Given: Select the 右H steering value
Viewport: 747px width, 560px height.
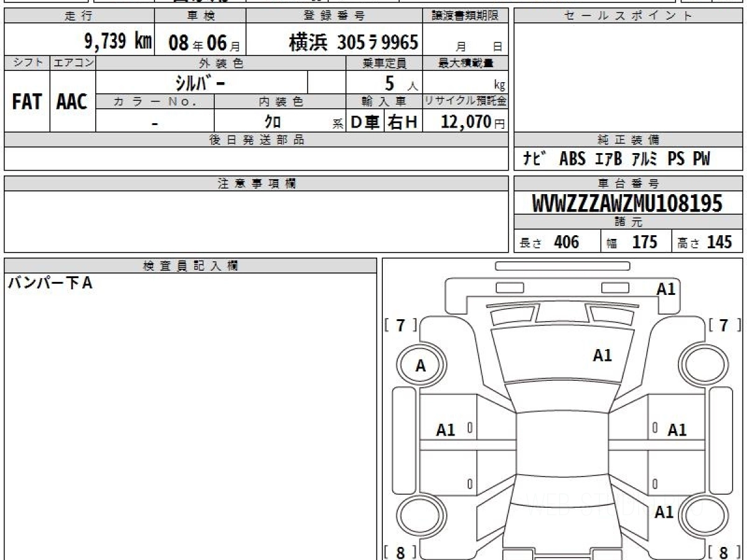Looking at the screenshot, I should 403,123.
